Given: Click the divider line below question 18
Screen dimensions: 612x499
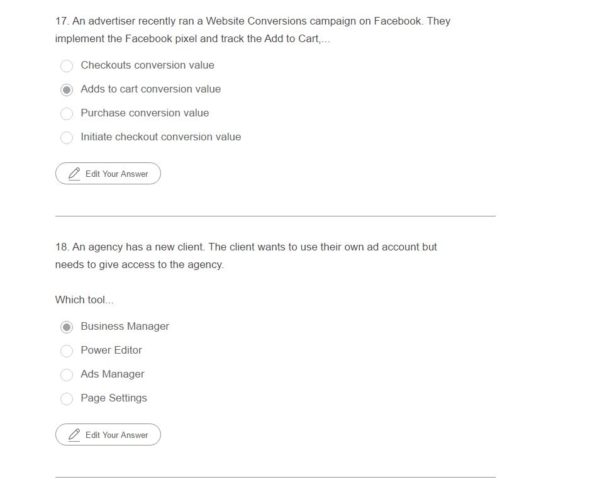Looking at the screenshot, I should (x=275, y=477).
